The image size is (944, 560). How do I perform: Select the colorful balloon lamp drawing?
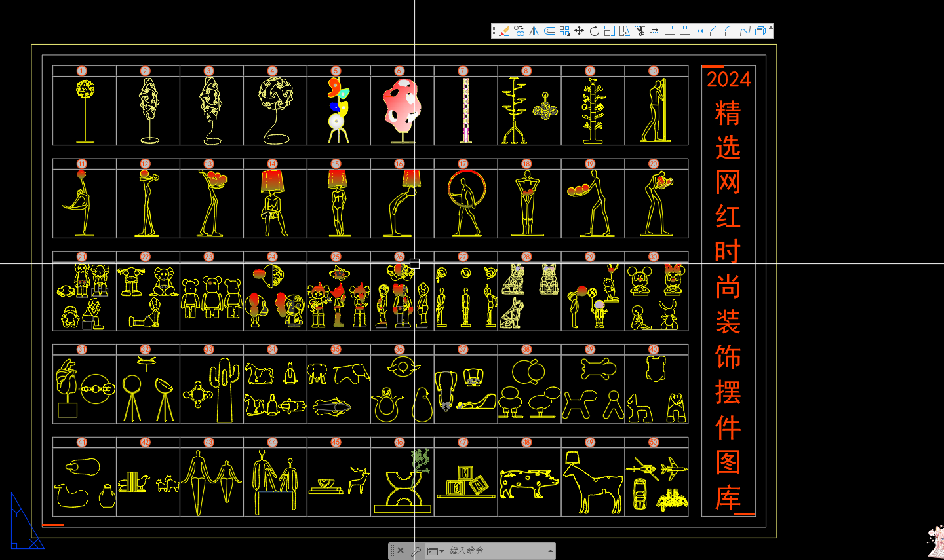point(338,110)
